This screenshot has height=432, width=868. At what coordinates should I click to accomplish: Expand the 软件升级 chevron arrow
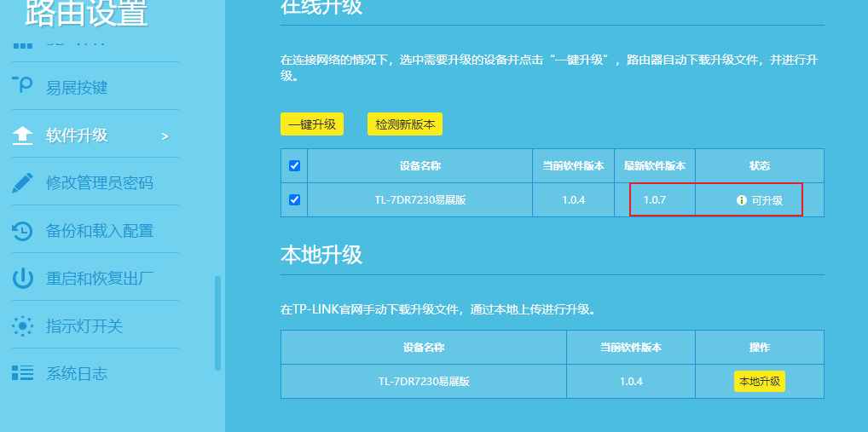165,136
